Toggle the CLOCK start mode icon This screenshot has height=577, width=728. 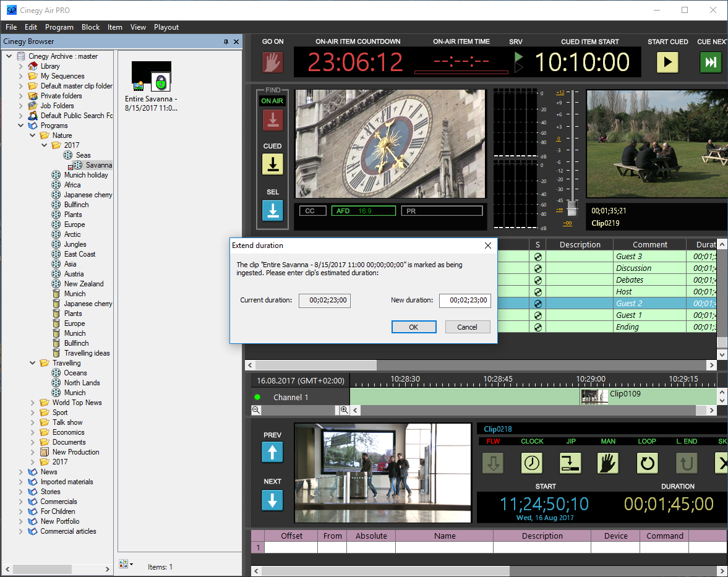pos(531,463)
